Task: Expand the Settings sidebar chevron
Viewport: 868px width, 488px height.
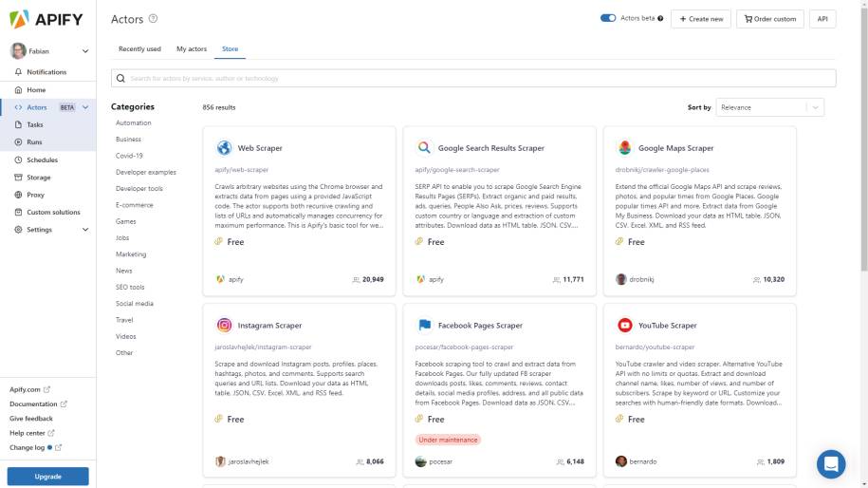Action: coord(85,230)
